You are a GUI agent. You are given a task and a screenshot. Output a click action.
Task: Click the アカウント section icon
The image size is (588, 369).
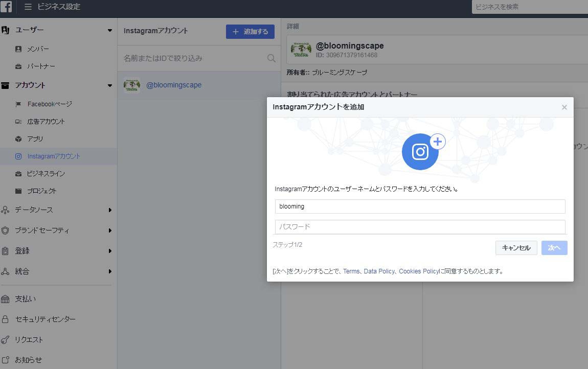[x=5, y=85]
